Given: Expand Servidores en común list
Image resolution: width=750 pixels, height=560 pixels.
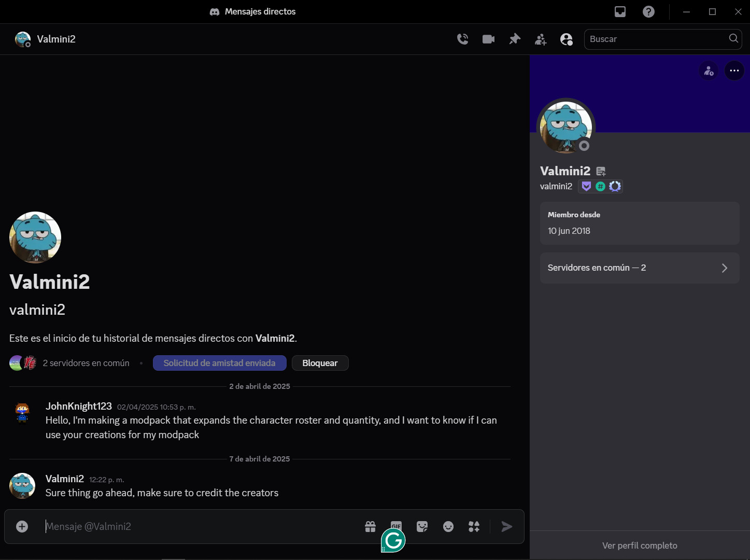Looking at the screenshot, I should tap(639, 268).
